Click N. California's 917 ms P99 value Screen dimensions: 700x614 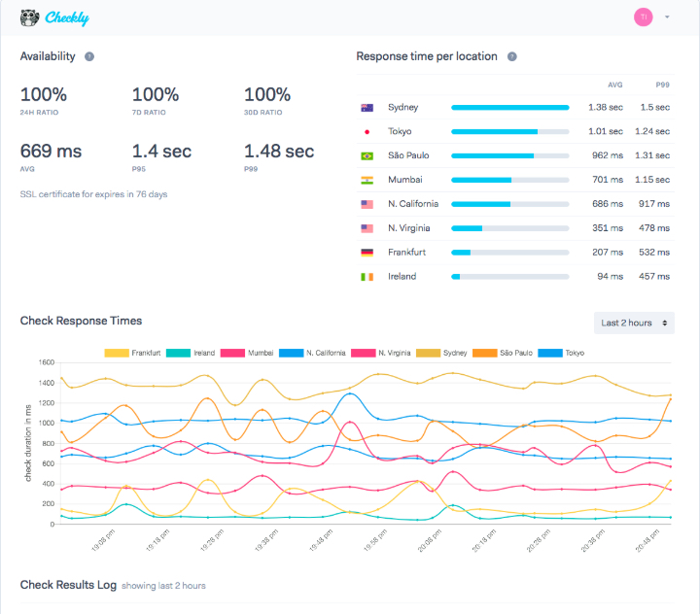654,204
